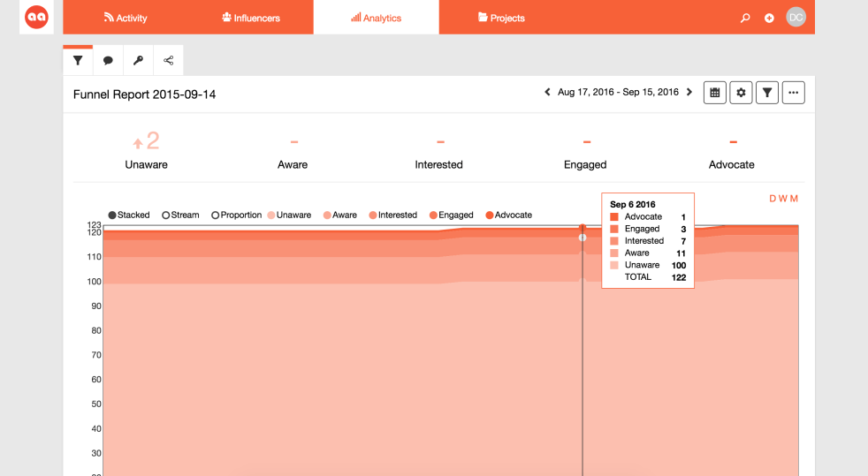Open search with the magnifier icon
Screen dimensions: 868x476
point(745,18)
